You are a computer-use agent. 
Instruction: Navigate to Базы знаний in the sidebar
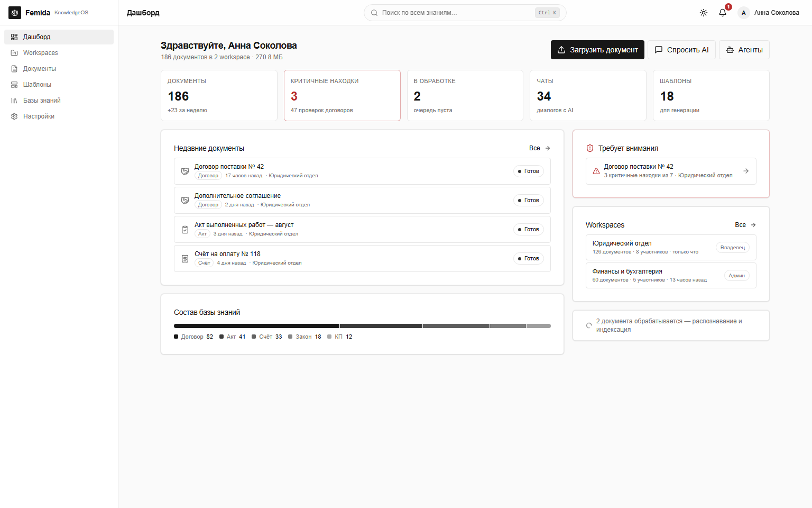[59, 101]
